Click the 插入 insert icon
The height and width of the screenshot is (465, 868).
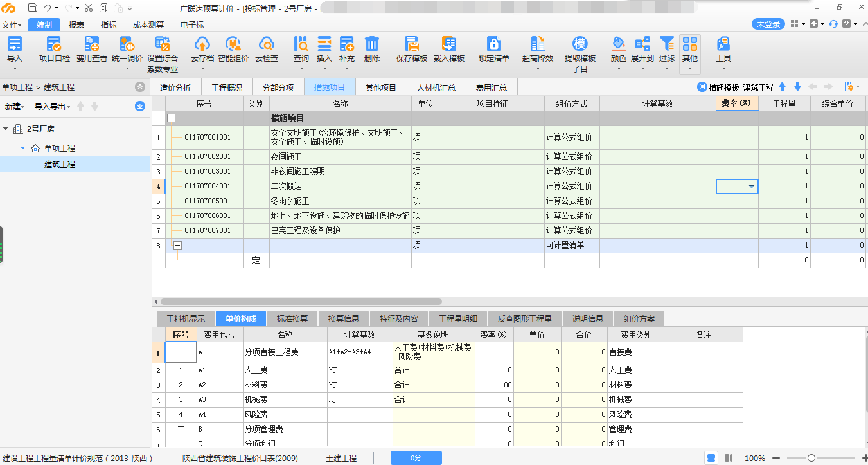[324, 44]
